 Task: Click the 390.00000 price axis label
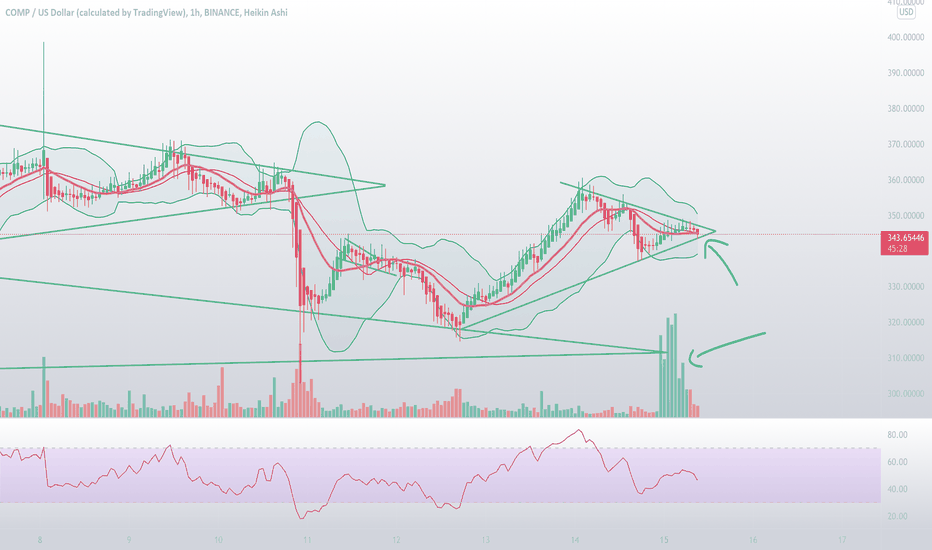(x=905, y=73)
